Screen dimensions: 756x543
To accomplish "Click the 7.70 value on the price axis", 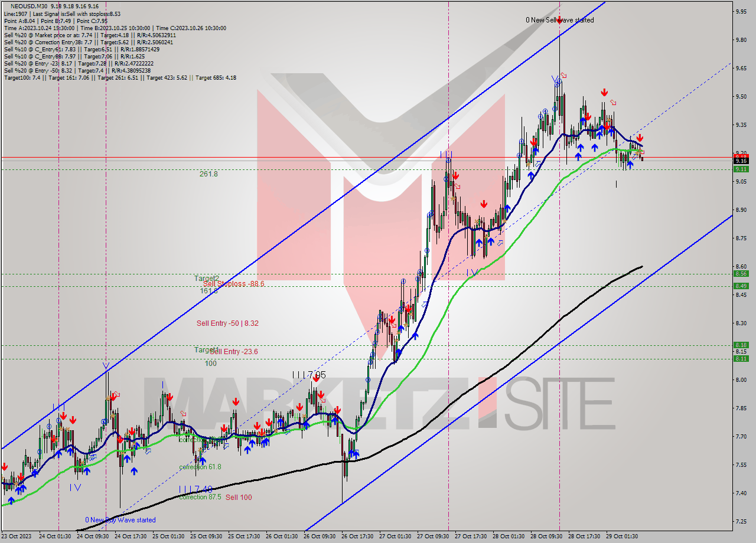I will click(x=741, y=436).
